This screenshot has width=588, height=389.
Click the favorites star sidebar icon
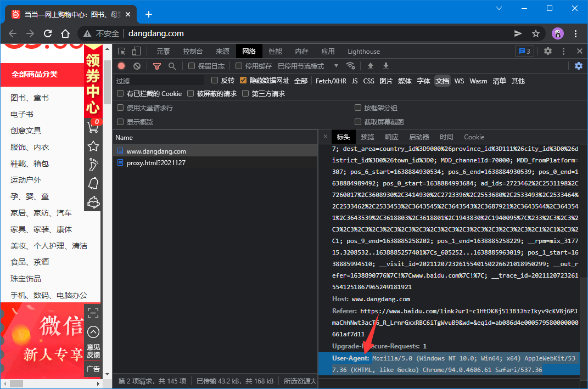click(x=93, y=146)
